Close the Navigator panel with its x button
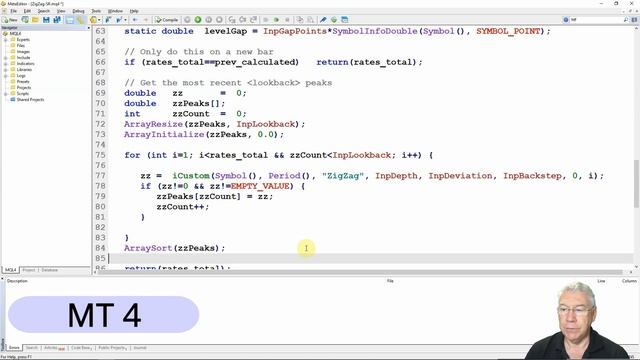640x360 pixels. click(89, 28)
